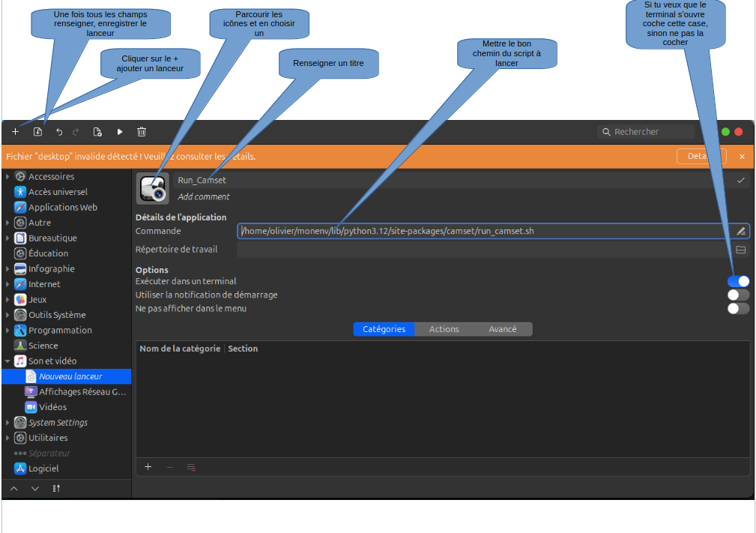Viewport: 756px width, 533px height.
Task: Switch to the Catégories tab
Action: pos(384,329)
